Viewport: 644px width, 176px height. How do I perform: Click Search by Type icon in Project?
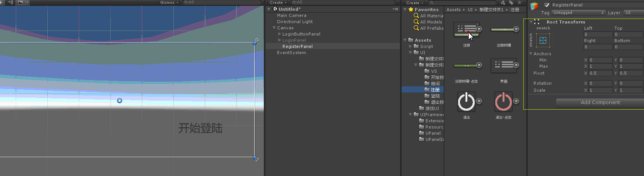503,2
